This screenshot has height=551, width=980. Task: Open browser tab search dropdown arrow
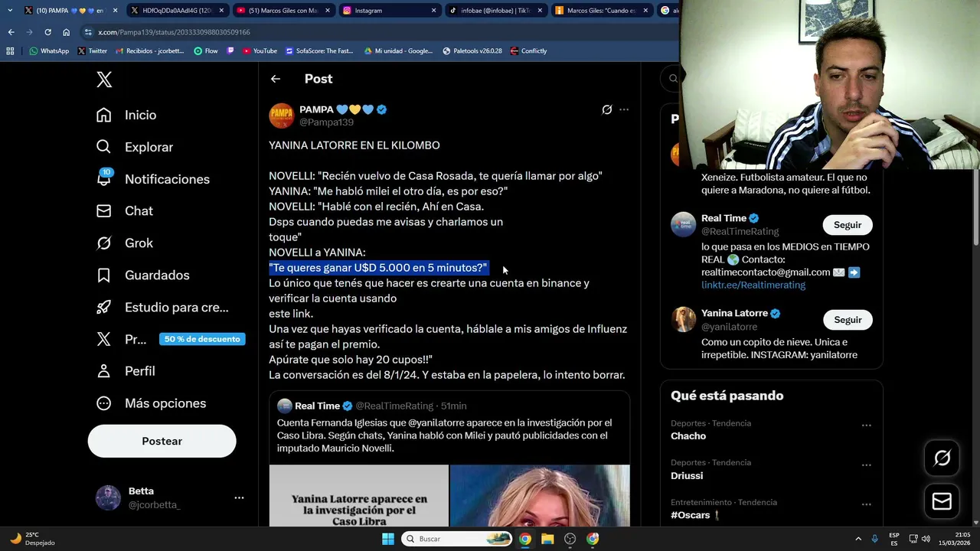10,11
